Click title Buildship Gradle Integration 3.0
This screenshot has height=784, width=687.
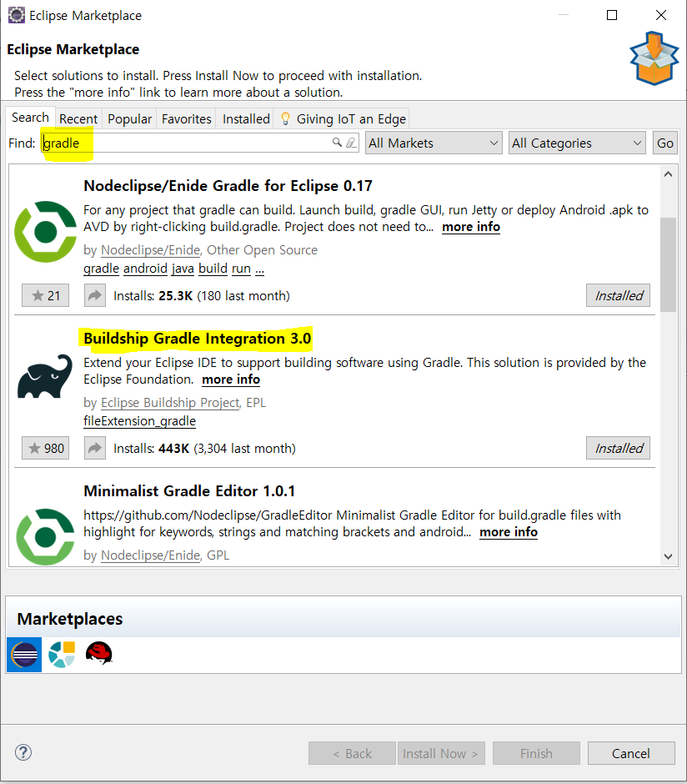point(198,339)
